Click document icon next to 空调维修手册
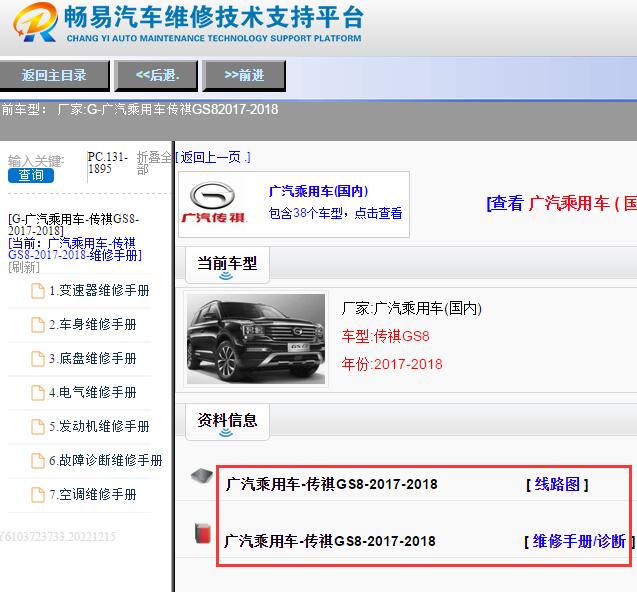Image resolution: width=637 pixels, height=592 pixels. pos(38,495)
